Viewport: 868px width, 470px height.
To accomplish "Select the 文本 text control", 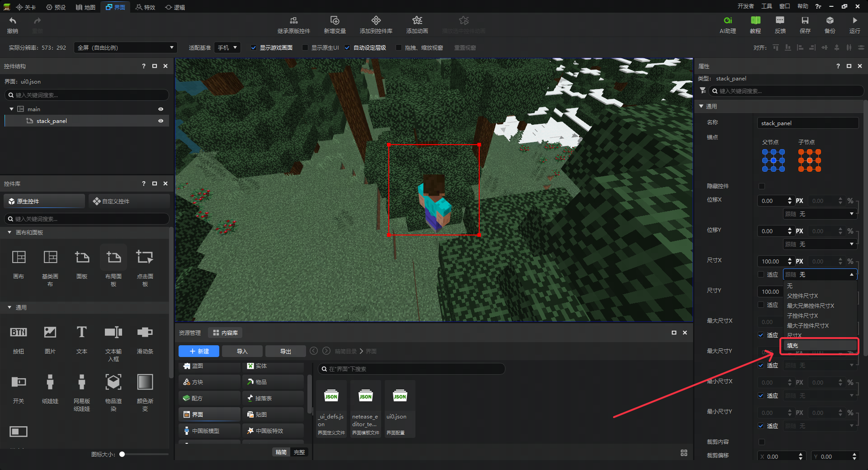I will [82, 332].
